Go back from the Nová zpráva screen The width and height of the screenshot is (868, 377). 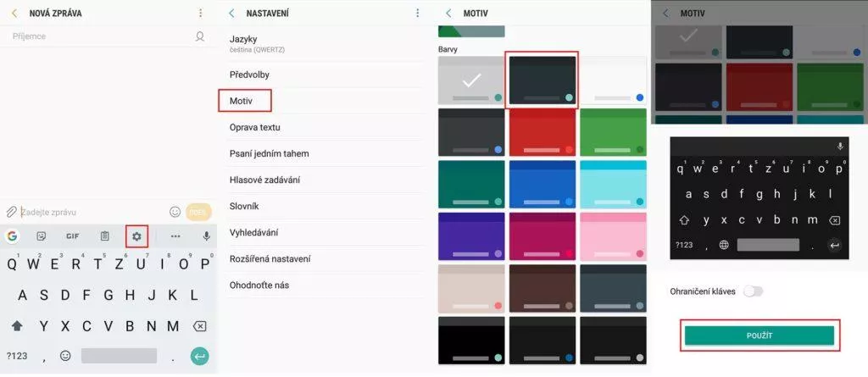pos(14,14)
